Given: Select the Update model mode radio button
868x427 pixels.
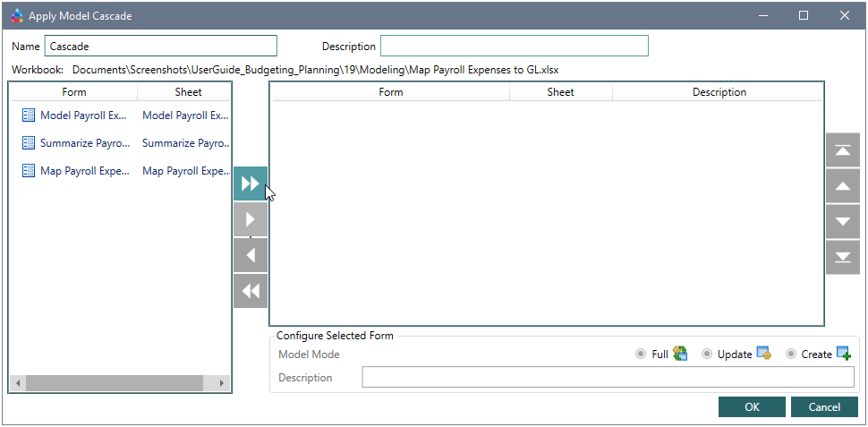Looking at the screenshot, I should pos(707,354).
